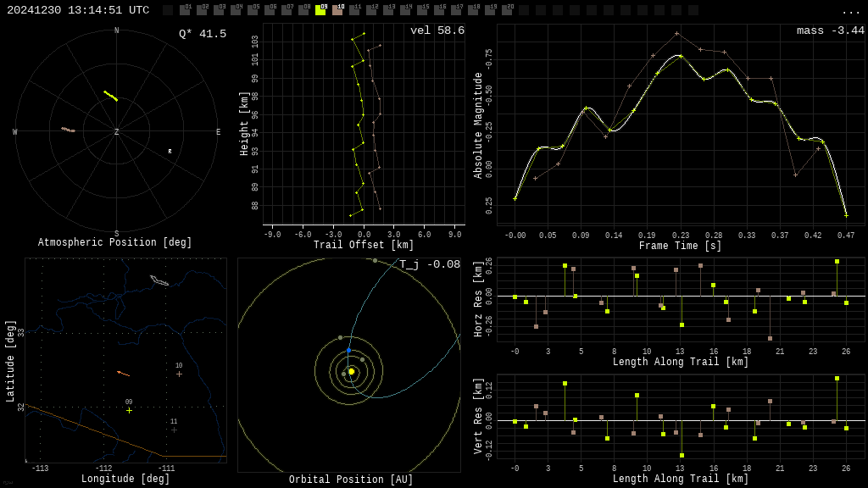Click the Orbital Position [AU] title
This screenshot has height=488, width=868.
click(x=351, y=480)
